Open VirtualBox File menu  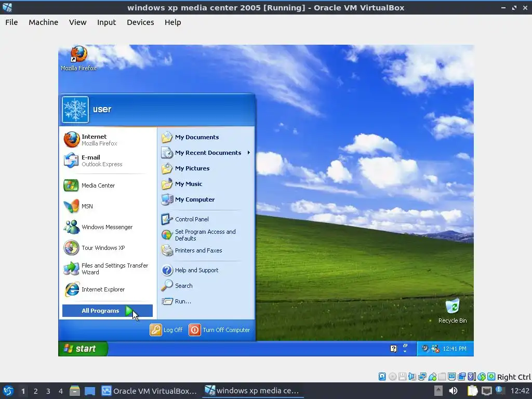[11, 22]
